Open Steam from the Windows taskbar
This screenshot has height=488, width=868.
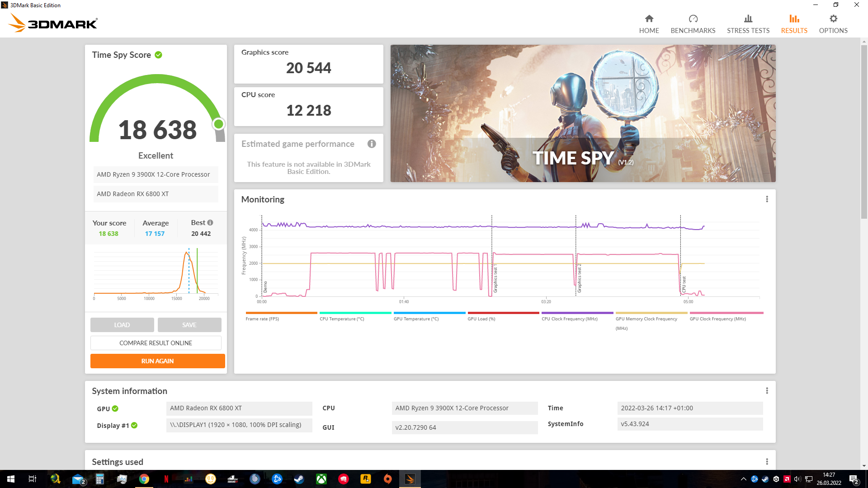299,479
